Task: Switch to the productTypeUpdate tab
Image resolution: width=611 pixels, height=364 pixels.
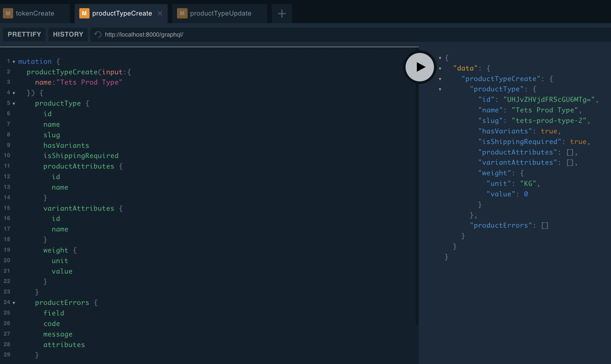Action: click(221, 13)
